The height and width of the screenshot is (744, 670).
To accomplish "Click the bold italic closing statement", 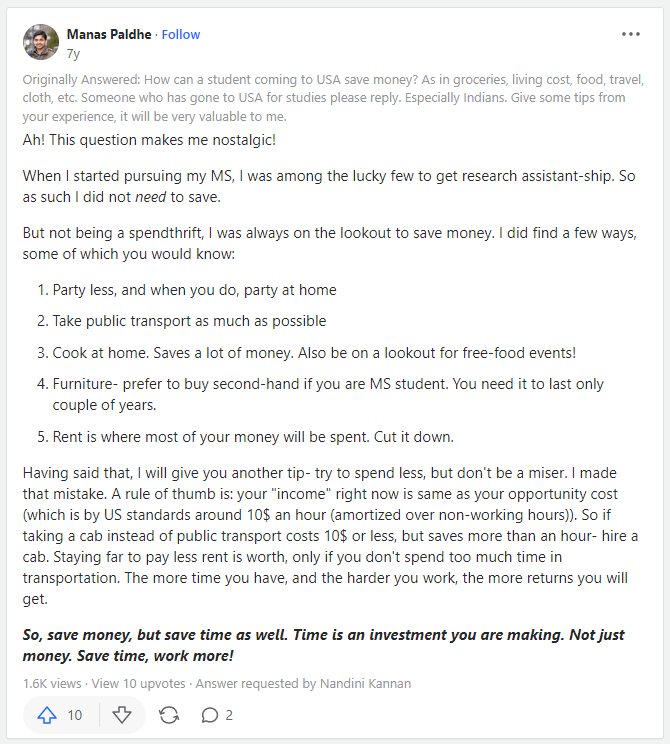I will [x=324, y=645].
